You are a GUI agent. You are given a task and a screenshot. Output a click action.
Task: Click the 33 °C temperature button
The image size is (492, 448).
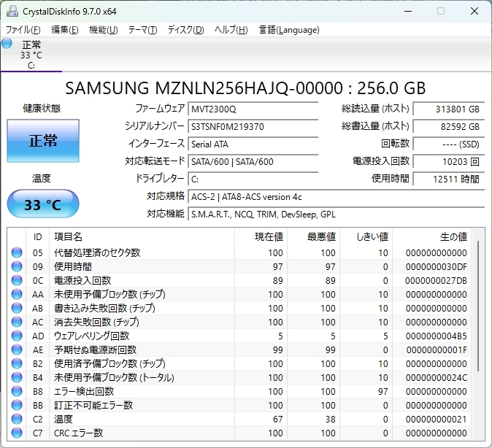tap(43, 204)
